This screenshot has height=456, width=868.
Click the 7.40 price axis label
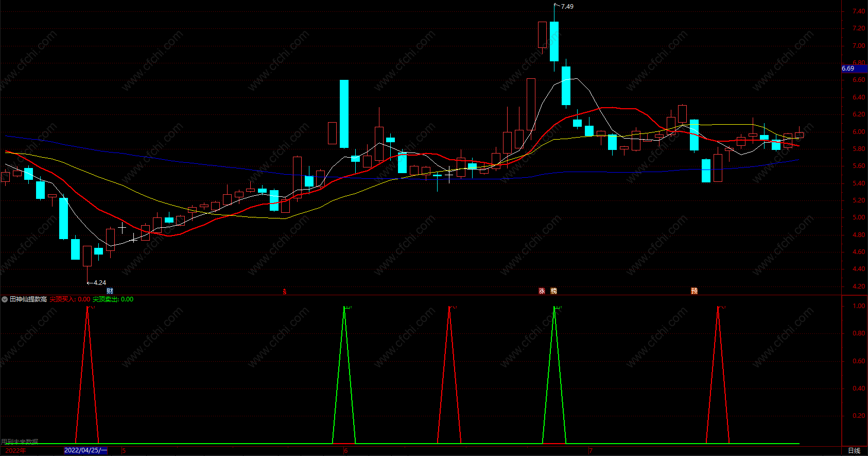point(859,11)
